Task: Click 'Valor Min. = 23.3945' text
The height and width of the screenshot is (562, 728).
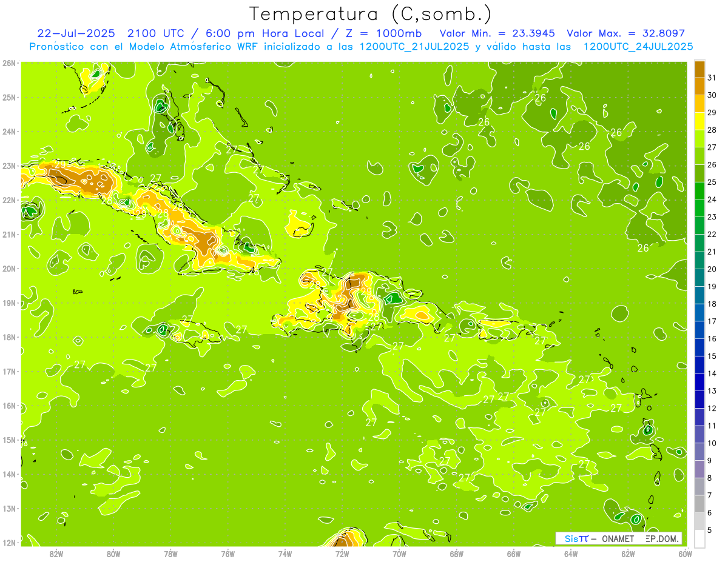Action: [x=498, y=33]
